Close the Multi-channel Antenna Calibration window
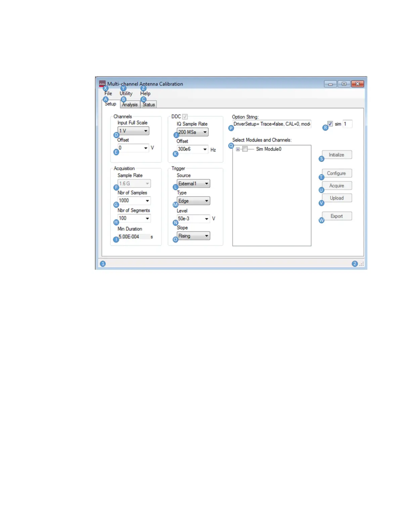 pyautogui.click(x=358, y=84)
